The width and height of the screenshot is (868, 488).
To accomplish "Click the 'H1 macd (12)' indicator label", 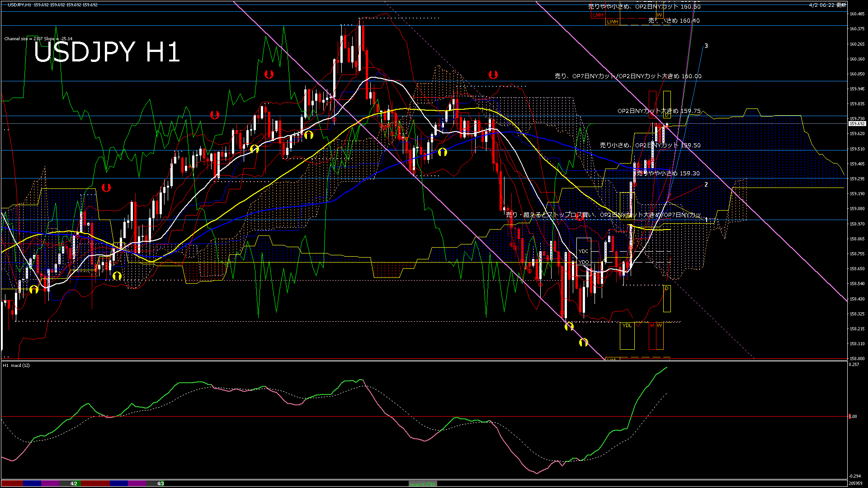I will point(16,365).
